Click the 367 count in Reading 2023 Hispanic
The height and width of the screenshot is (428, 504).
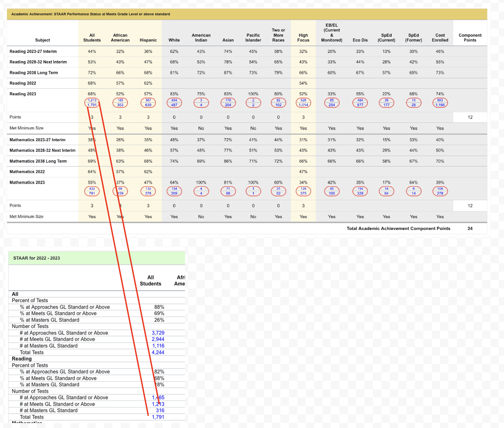point(148,100)
